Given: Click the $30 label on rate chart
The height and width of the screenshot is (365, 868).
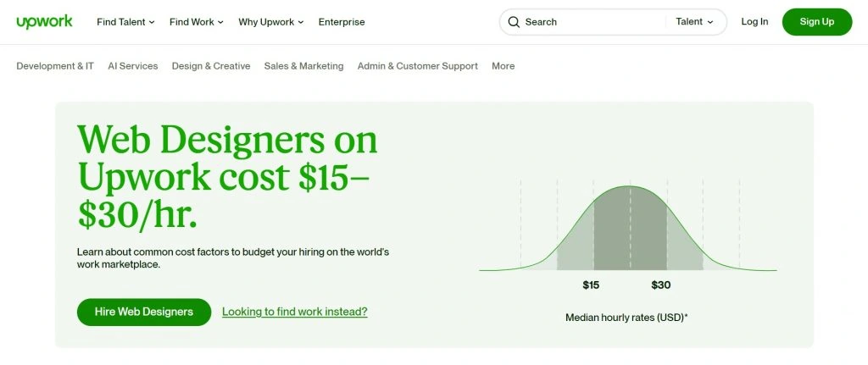Looking at the screenshot, I should (661, 285).
